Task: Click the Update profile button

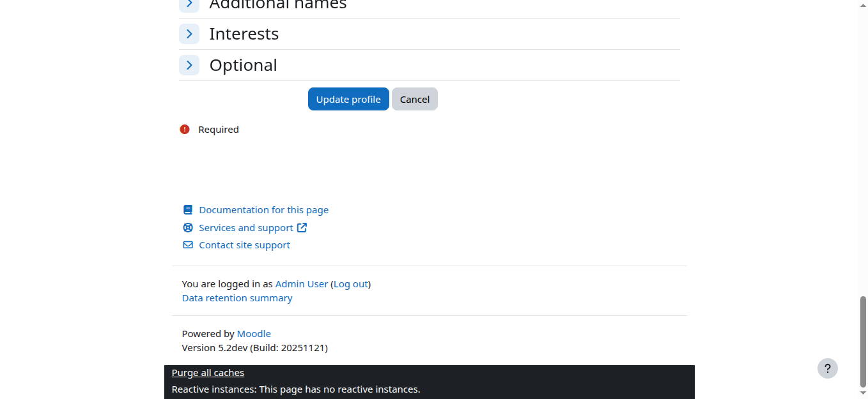Action: (x=348, y=99)
